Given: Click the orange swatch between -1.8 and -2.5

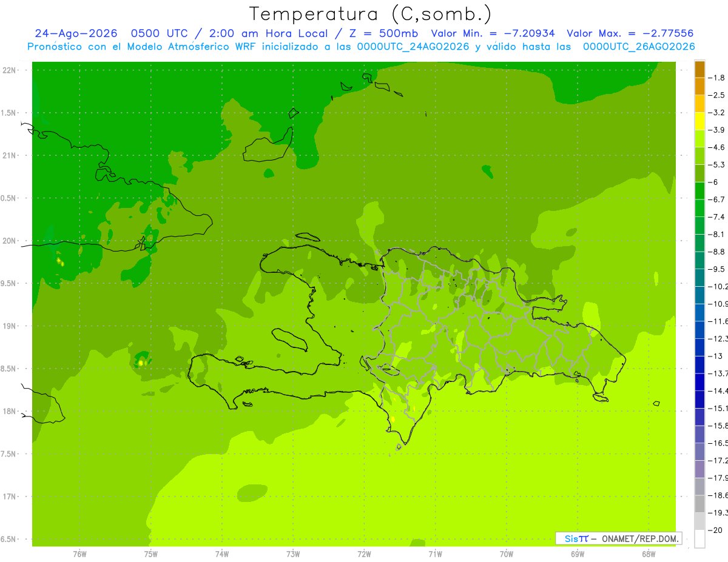Looking at the screenshot, I should tap(699, 87).
